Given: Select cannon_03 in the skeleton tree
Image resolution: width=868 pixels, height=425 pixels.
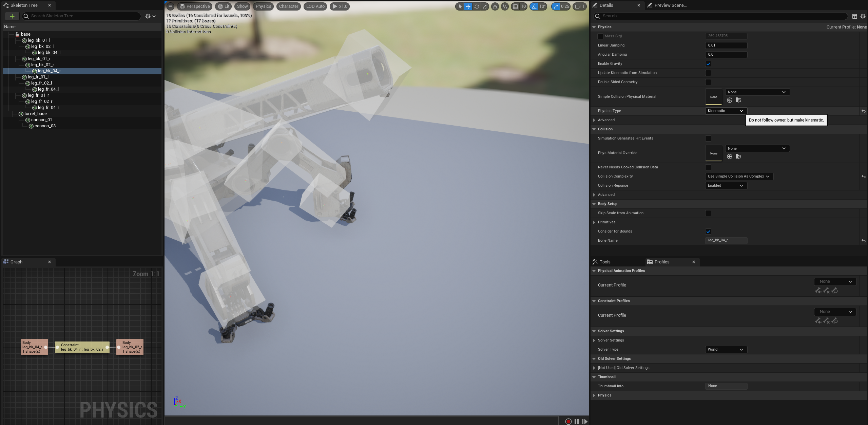Looking at the screenshot, I should (x=45, y=126).
